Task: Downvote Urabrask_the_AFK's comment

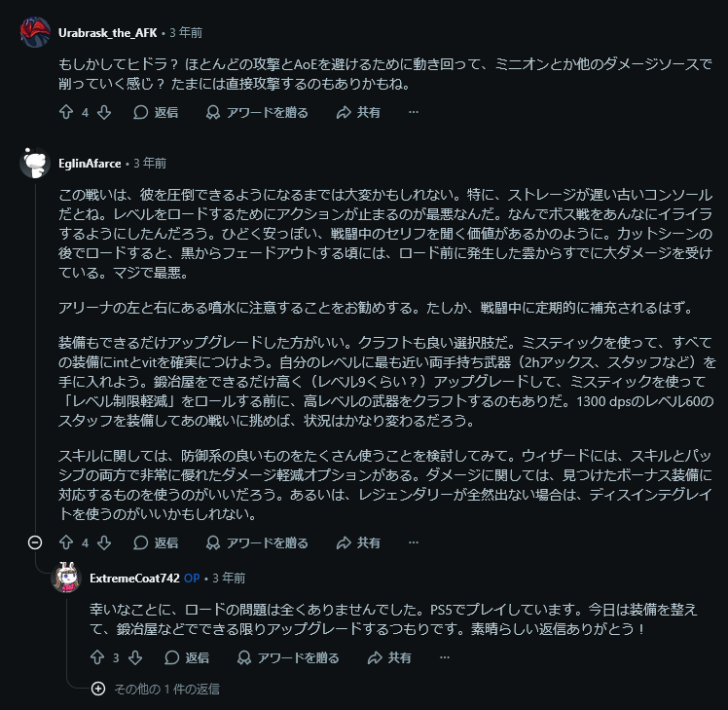Action: 104,112
